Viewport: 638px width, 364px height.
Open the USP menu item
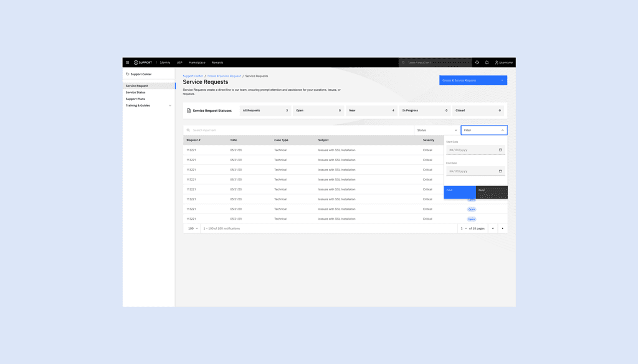click(x=179, y=63)
